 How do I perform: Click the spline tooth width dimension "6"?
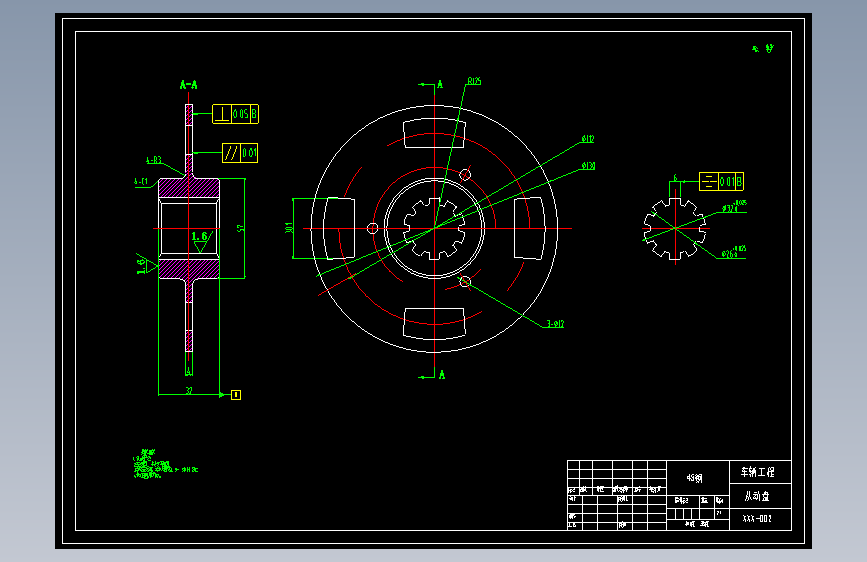[x=675, y=177]
